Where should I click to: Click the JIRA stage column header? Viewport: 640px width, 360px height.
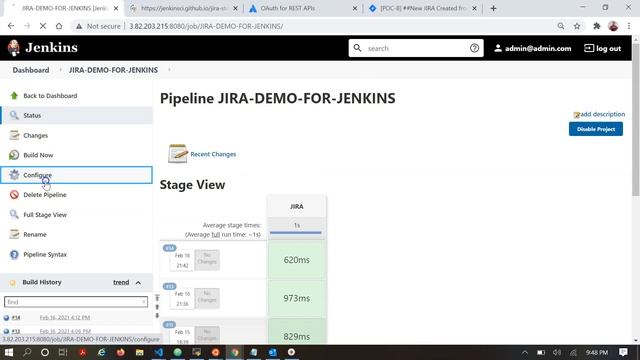point(297,207)
